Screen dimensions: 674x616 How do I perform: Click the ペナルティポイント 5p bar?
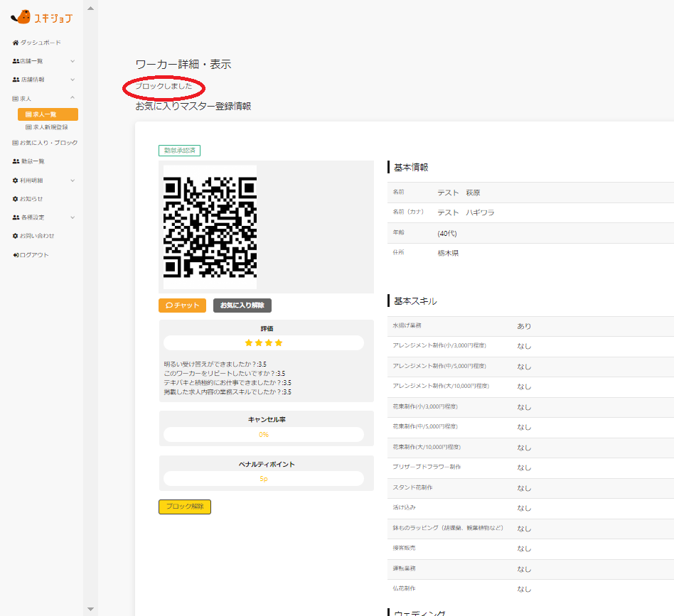(x=264, y=479)
